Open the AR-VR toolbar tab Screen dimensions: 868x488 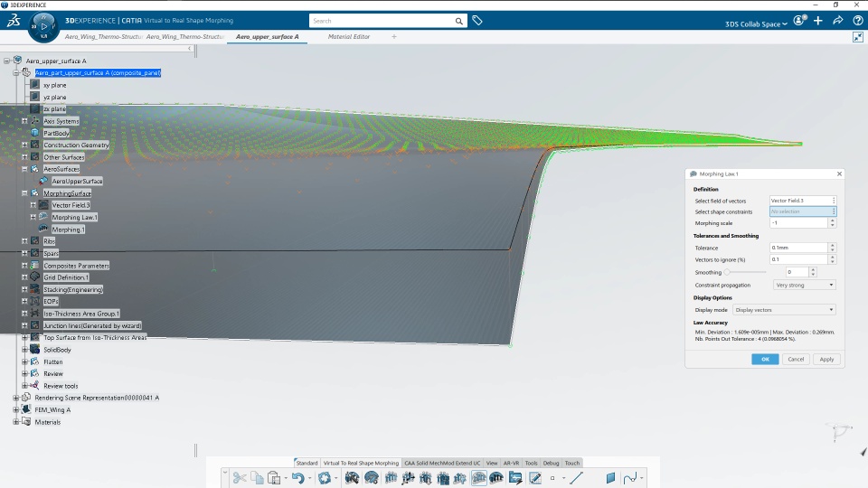click(511, 463)
